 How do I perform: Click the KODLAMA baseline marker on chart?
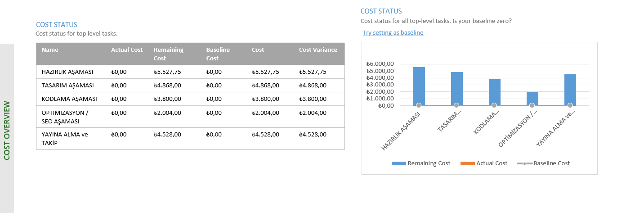click(x=494, y=105)
